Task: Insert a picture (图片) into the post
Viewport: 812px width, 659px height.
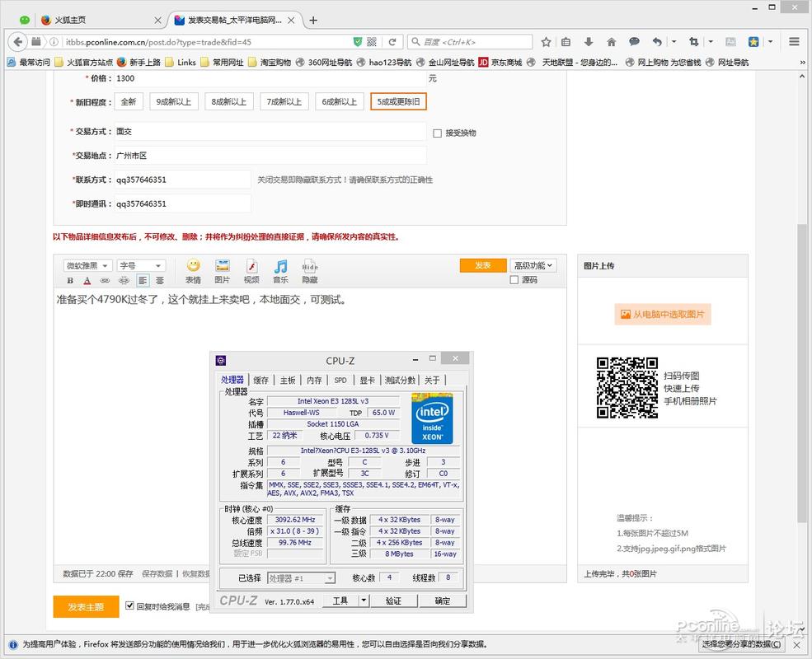Action: pos(222,272)
